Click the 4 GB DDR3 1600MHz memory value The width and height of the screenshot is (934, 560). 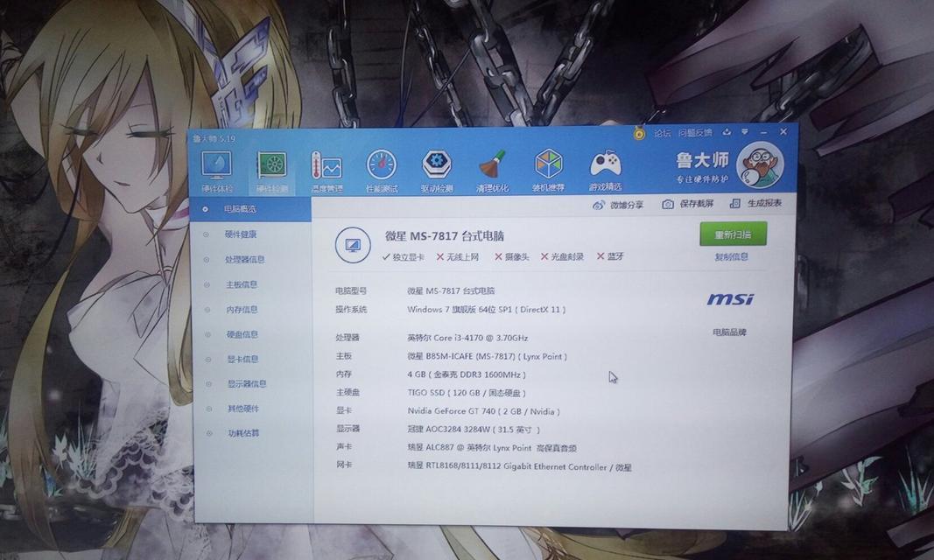467,374
